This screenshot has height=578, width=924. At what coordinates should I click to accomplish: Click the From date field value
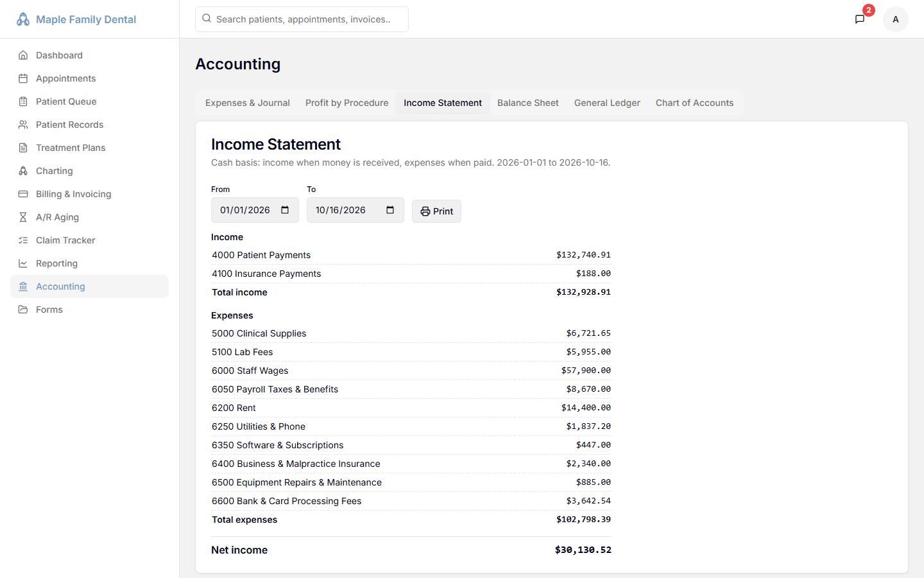point(245,210)
